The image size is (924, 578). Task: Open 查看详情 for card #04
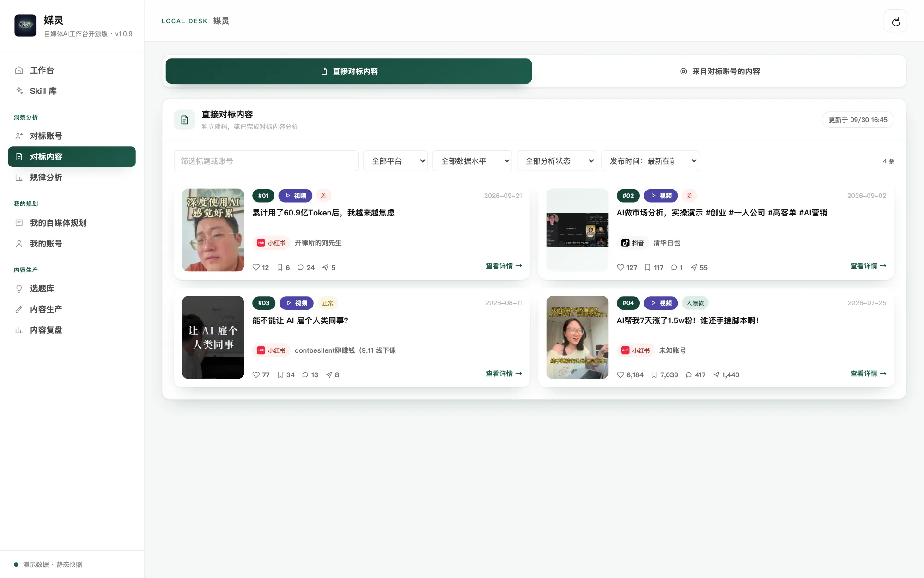point(869,374)
